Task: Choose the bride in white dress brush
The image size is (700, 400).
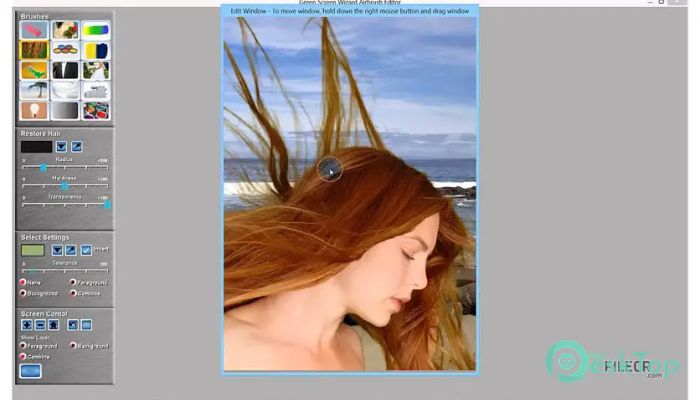Action: [x=96, y=70]
